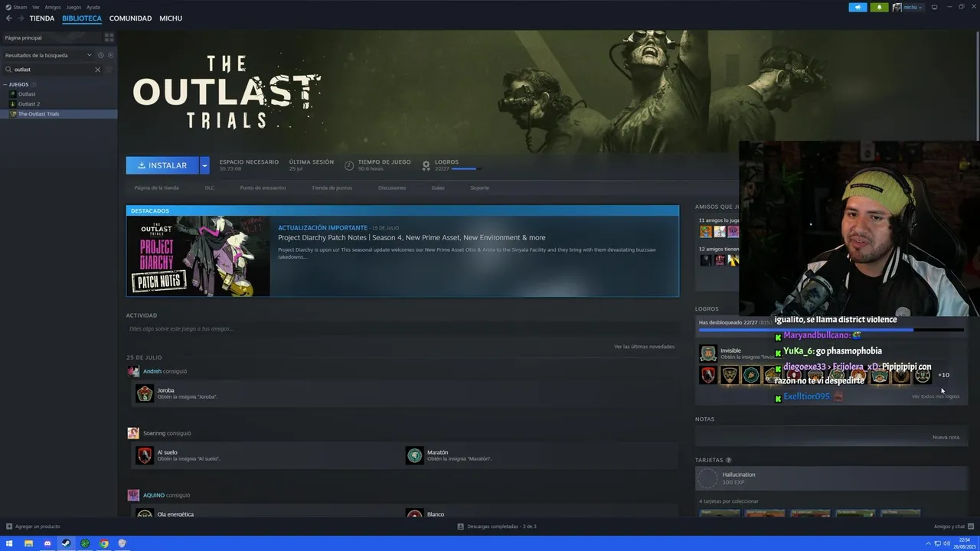
Task: Click the outlast search field
Action: click(50, 70)
